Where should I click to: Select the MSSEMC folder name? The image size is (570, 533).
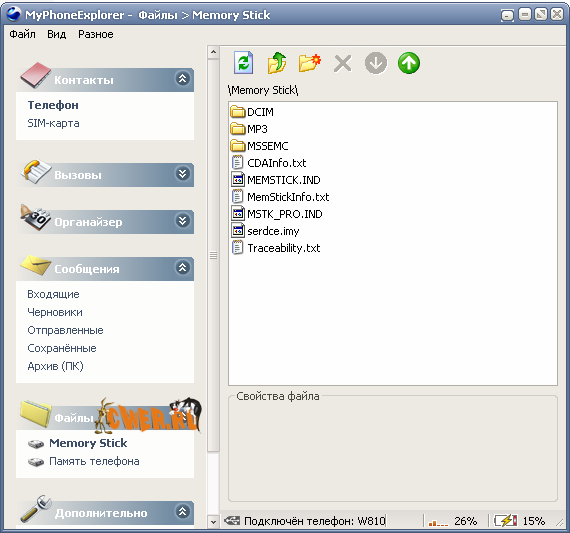[x=268, y=146]
